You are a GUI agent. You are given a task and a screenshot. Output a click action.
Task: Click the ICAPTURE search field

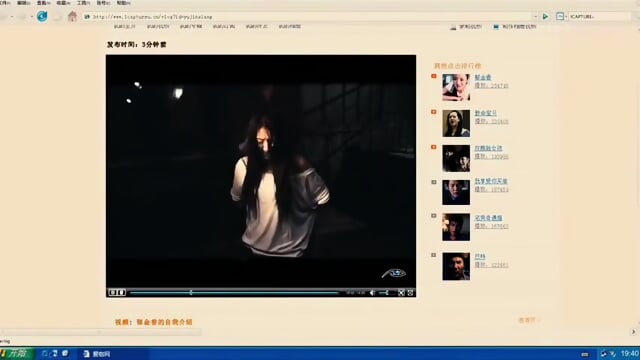[600, 17]
